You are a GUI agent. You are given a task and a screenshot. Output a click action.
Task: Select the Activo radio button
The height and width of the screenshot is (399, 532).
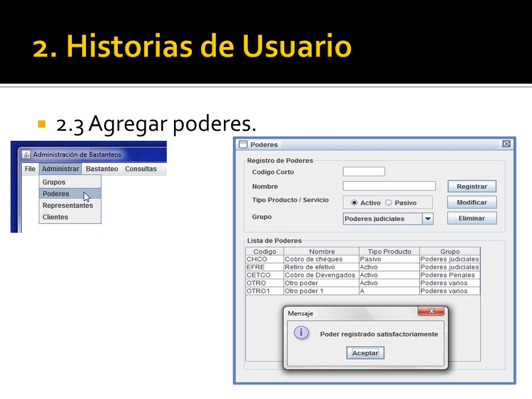(354, 203)
